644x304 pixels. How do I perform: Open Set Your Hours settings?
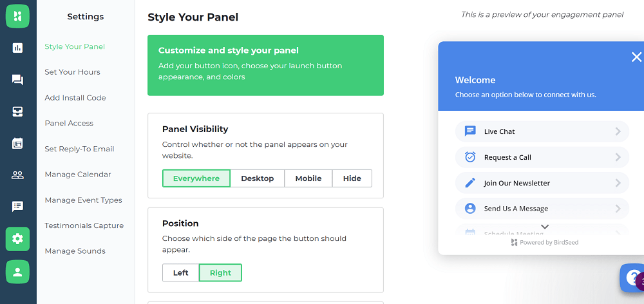(72, 72)
